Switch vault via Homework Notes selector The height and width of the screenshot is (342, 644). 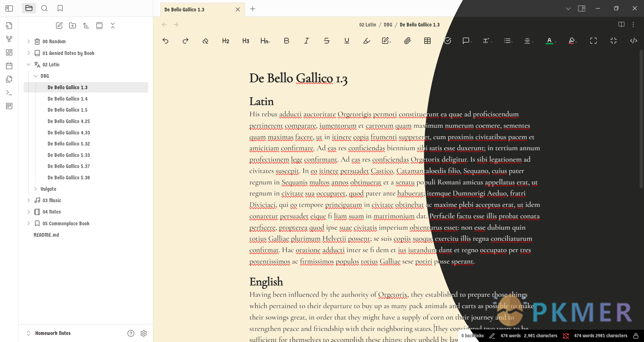49,333
